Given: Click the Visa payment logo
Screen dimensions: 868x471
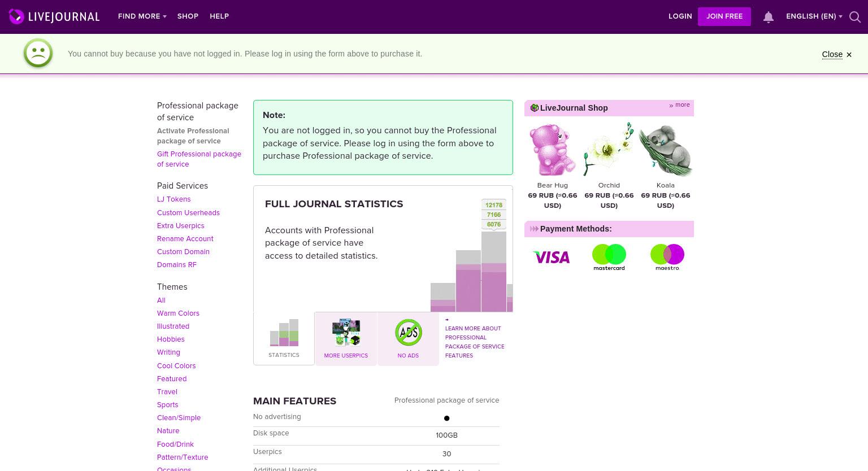Looking at the screenshot, I should [x=552, y=257].
